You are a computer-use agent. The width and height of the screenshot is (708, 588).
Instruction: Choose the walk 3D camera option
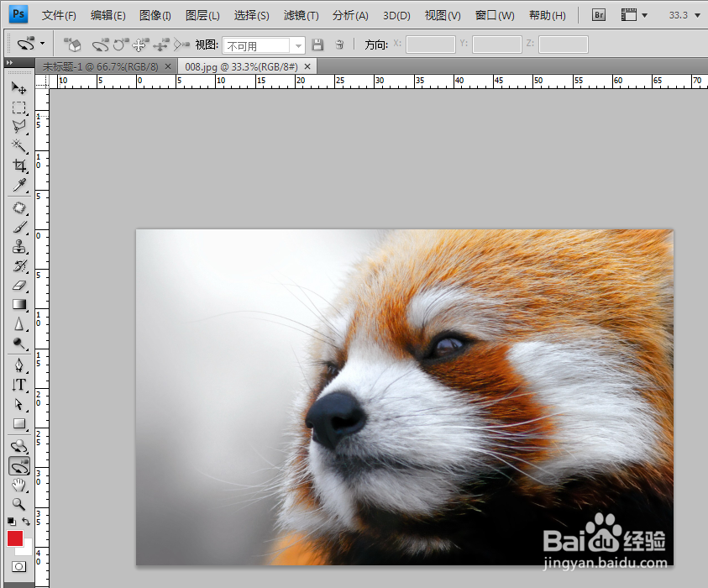coord(160,45)
